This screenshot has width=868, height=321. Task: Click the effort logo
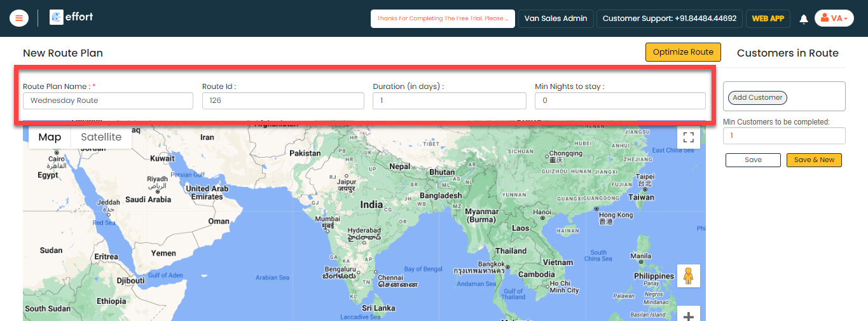tap(71, 18)
